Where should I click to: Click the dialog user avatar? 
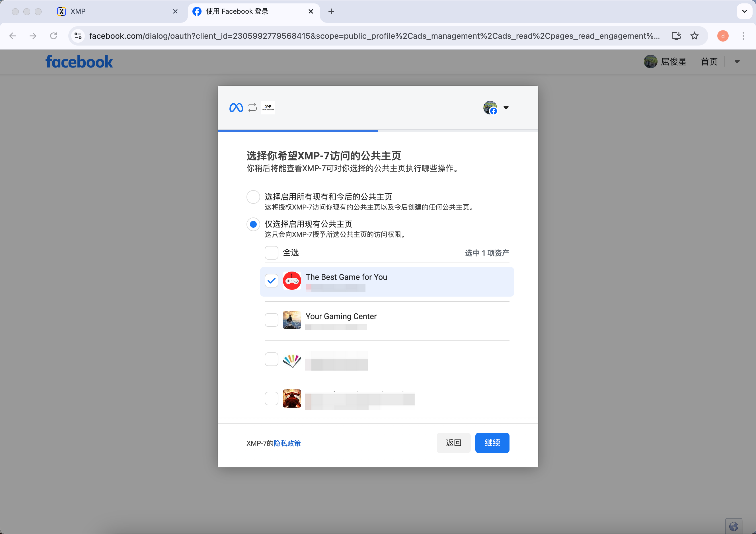click(x=490, y=108)
